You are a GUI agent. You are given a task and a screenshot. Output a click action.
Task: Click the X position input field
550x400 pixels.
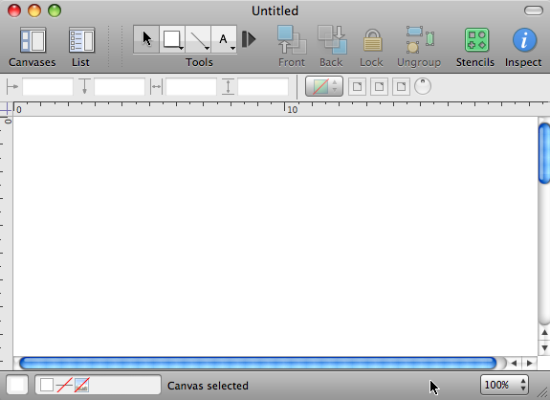(48, 87)
